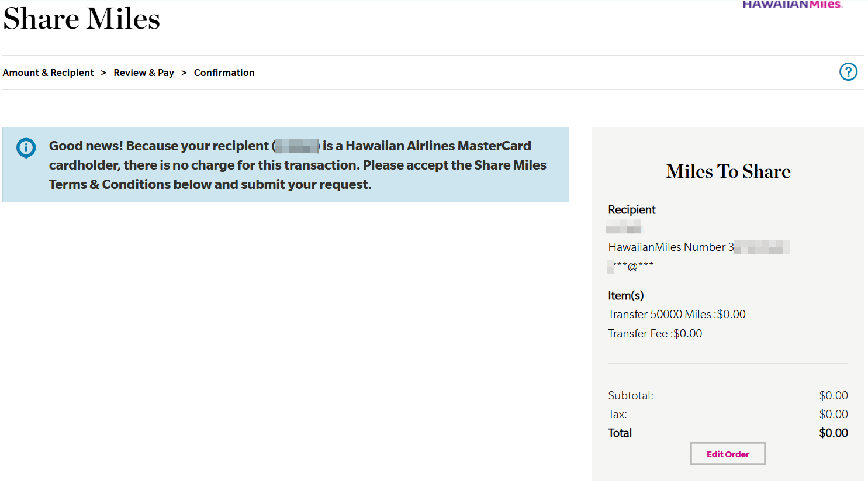The width and height of the screenshot is (868, 483).
Task: Click the Item(s) section label
Action: pos(625,295)
